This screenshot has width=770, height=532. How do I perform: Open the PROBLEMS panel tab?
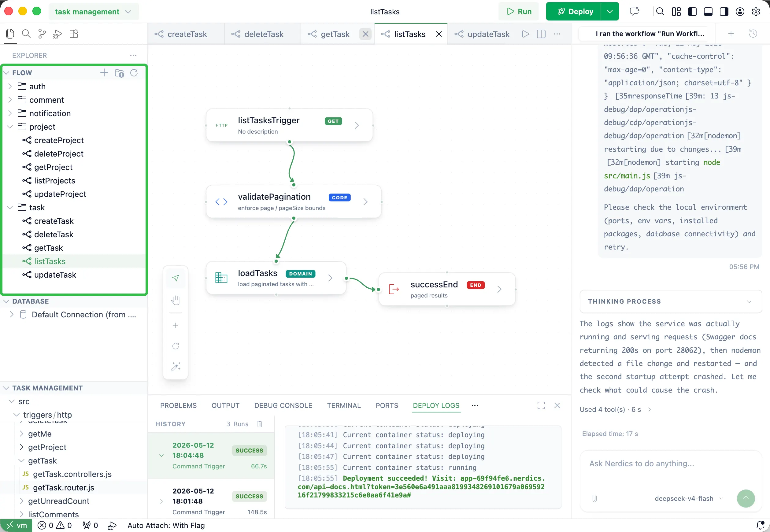click(x=178, y=405)
